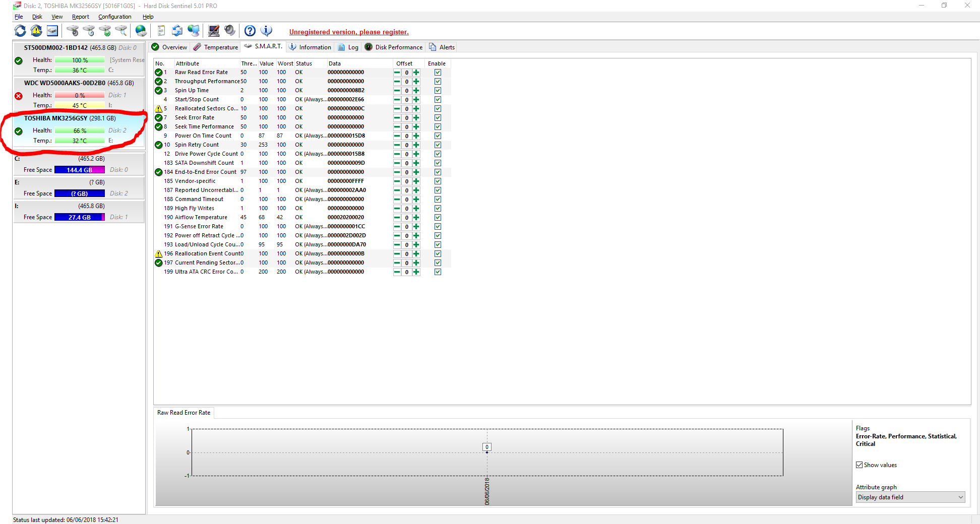Viewport: 980px width, 524px height.
Task: Toggle Enable checkbox for G-Sense Error Rate
Action: pos(438,227)
